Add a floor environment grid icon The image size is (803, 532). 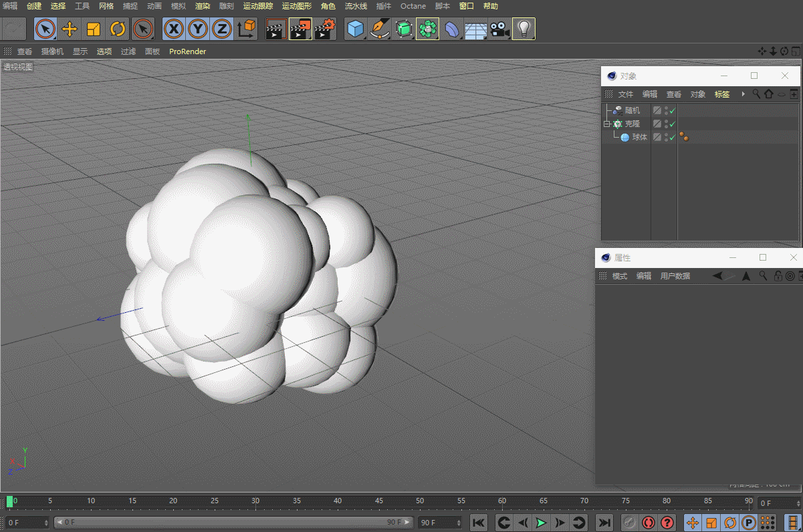475,29
